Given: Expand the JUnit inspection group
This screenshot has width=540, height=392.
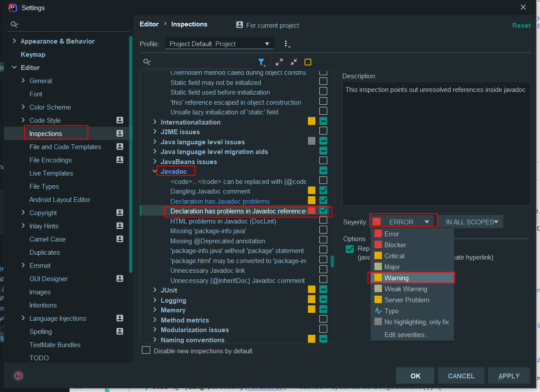Looking at the screenshot, I should tap(154, 290).
